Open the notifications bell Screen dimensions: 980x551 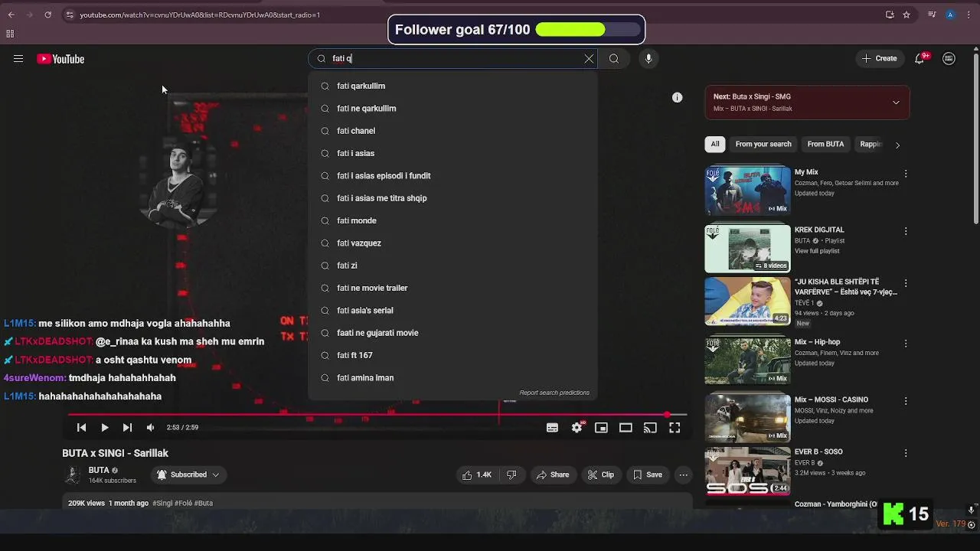920,59
